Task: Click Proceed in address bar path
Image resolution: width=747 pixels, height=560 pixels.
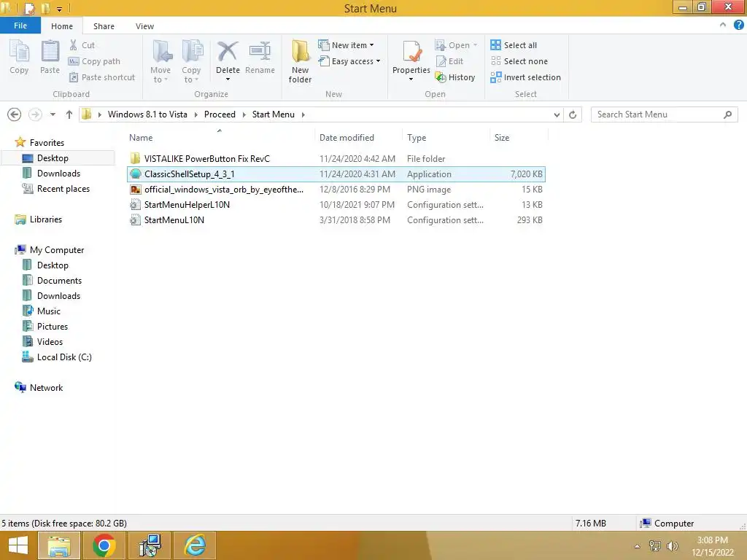Action: (220, 114)
